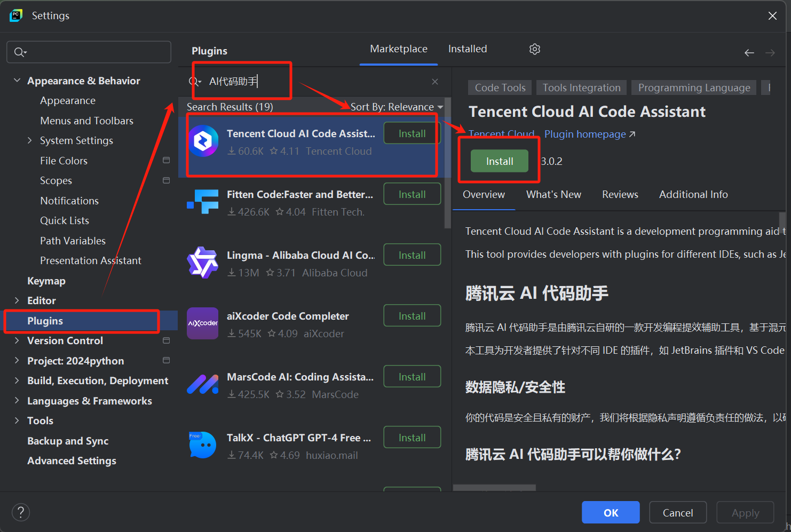Install the MarsCode AI plugin

tap(412, 377)
